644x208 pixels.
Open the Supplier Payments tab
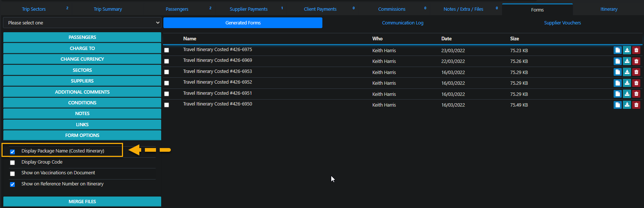pyautogui.click(x=248, y=9)
